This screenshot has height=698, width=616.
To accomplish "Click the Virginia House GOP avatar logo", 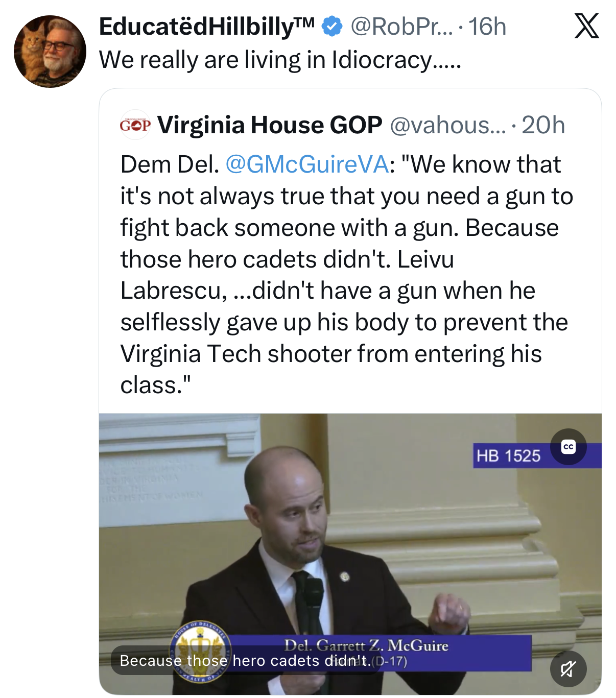I will click(x=135, y=125).
